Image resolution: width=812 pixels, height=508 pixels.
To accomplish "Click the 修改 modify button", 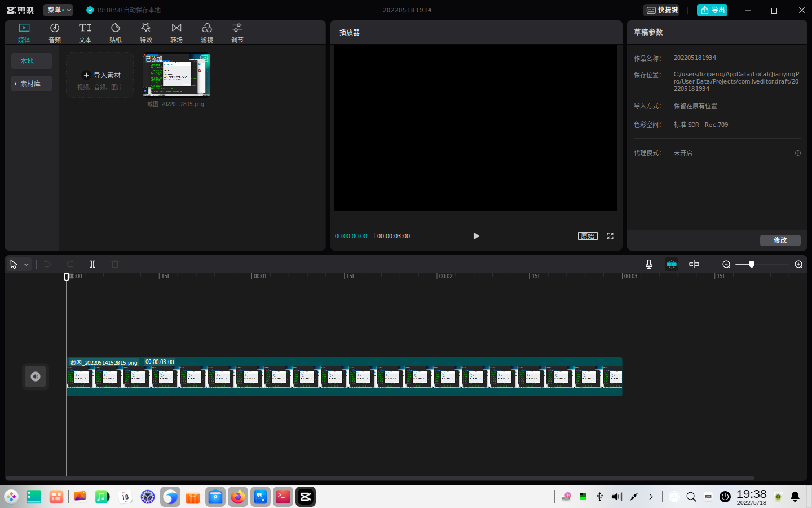I will point(780,240).
